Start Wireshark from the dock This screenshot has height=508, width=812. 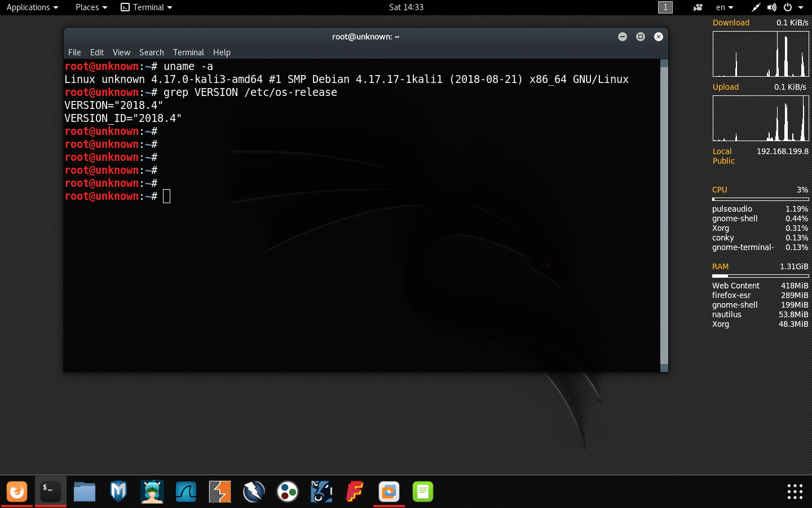186,492
